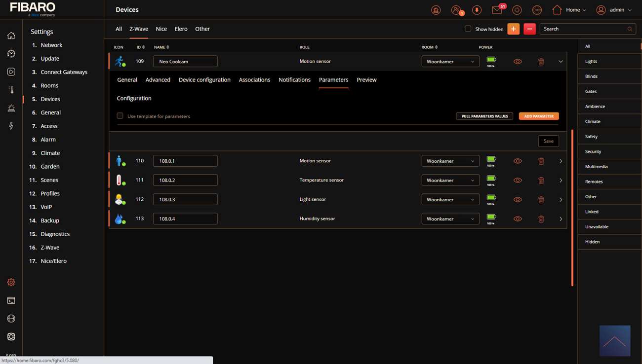Open the mail notifications envelope icon
Image resolution: width=642 pixels, height=364 pixels.
(x=497, y=10)
